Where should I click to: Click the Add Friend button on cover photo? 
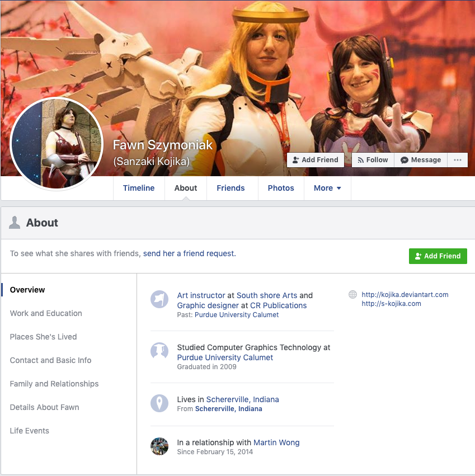pos(316,160)
